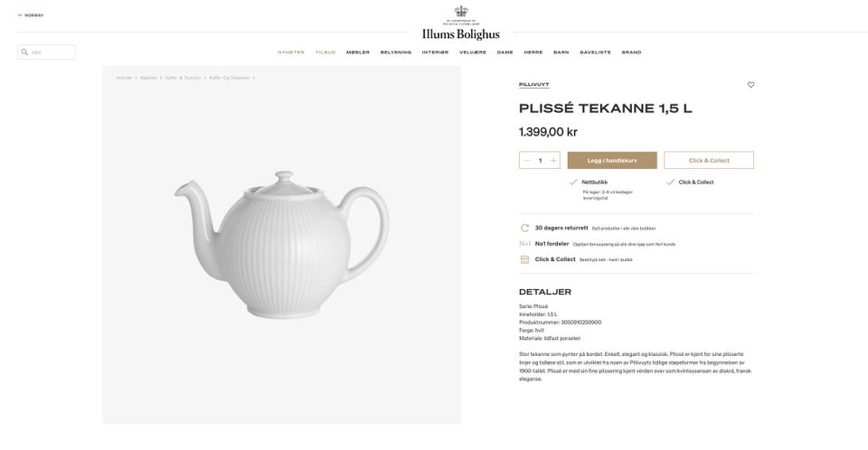
Task: Open the Møbler menu
Action: click(358, 52)
